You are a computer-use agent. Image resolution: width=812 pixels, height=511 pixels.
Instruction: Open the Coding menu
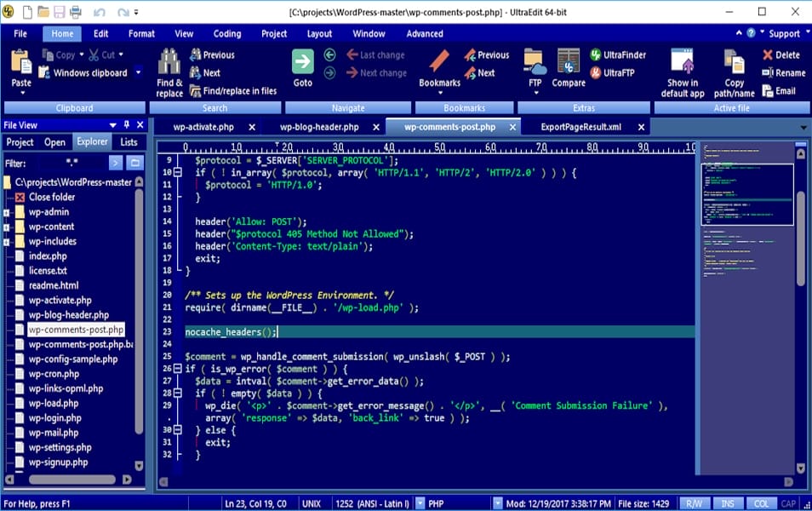(x=226, y=33)
